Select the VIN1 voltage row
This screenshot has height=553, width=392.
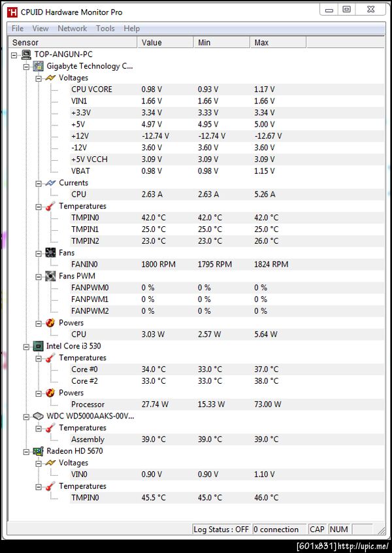(227, 101)
